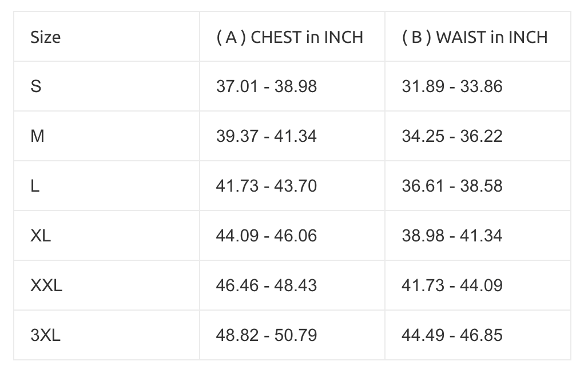The height and width of the screenshot is (373, 588).
Task: Click chest value 41.73 - 43.70
Action: 266,186
